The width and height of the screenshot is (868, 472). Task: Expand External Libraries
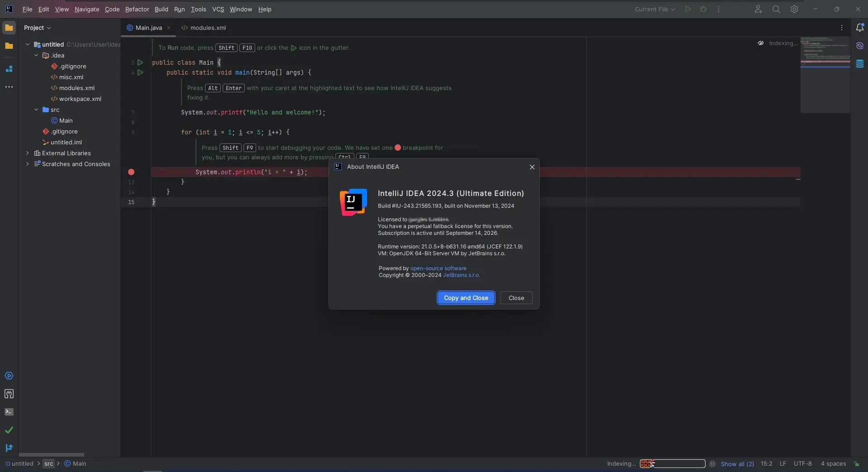coord(27,153)
